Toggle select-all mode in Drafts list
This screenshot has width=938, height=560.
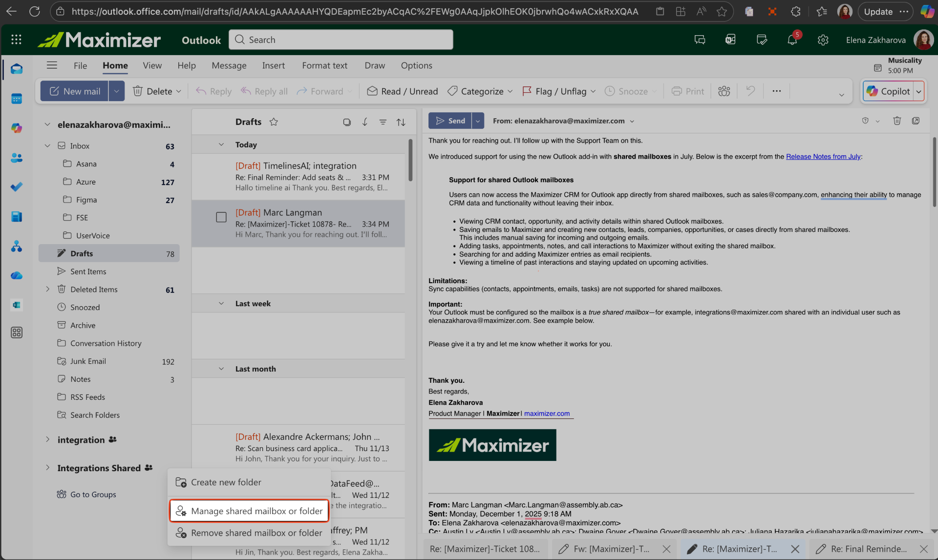(x=347, y=122)
